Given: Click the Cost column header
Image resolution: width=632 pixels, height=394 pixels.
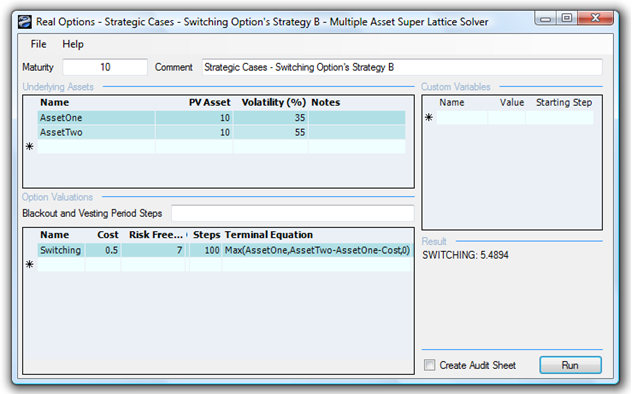Looking at the screenshot, I should pos(108,235).
